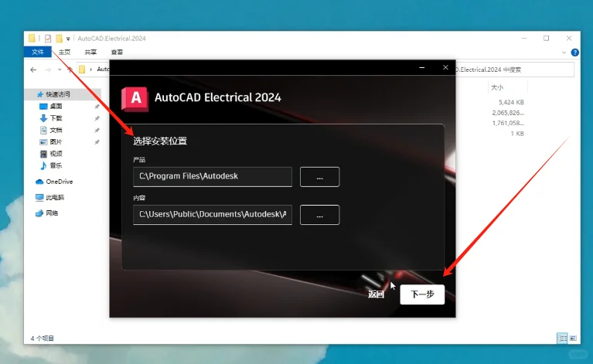Image resolution: width=593 pixels, height=364 pixels.
Task: Click the content path field C:\Users\Public\Documents
Action: click(213, 214)
